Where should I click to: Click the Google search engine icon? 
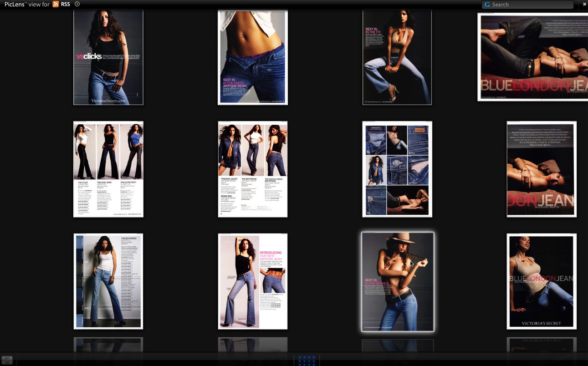[x=487, y=5]
